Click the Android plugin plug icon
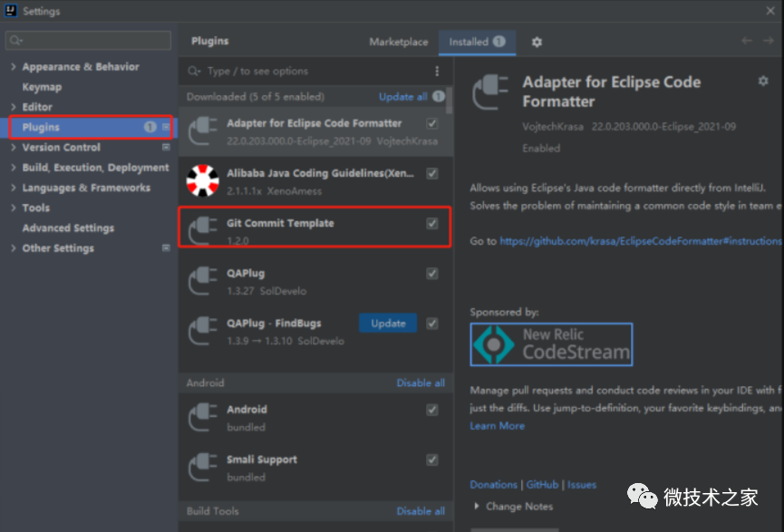 (202, 418)
